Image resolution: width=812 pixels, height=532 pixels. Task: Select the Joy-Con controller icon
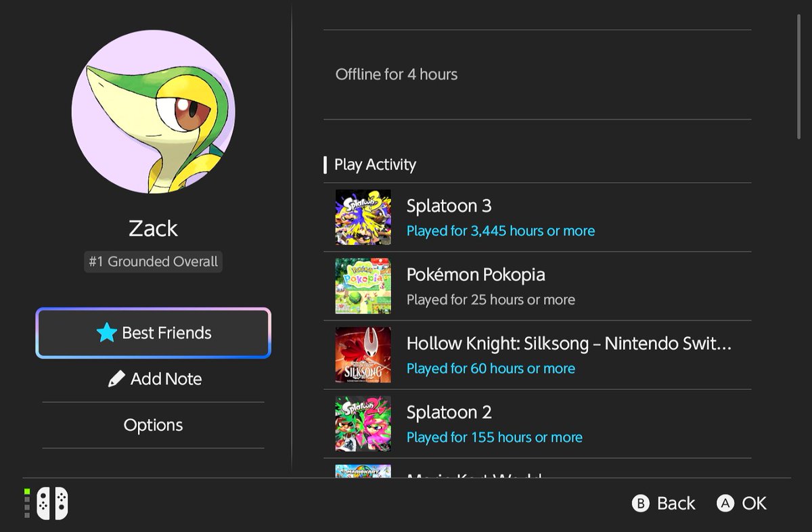(52, 503)
